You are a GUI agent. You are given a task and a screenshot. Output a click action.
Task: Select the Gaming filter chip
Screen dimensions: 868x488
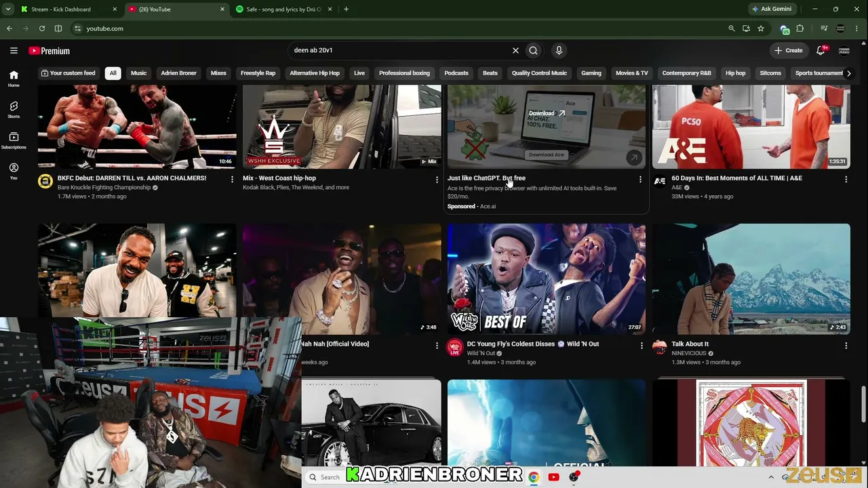591,73
